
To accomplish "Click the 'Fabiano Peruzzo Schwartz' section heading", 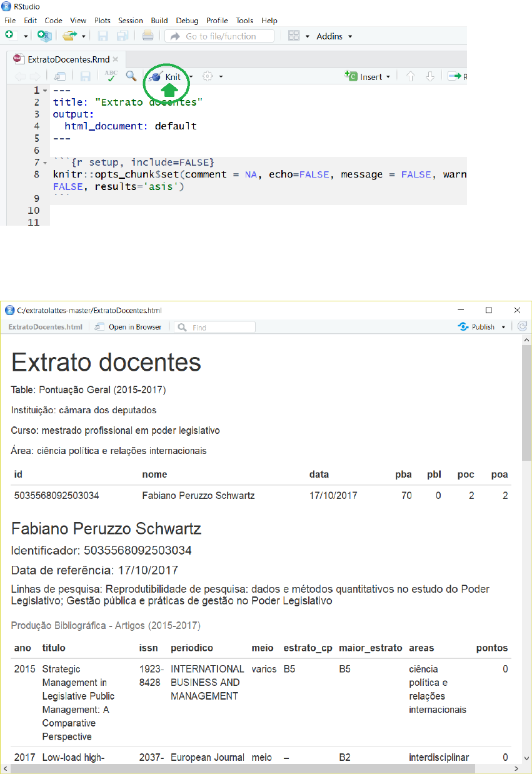I will coord(106,529).
